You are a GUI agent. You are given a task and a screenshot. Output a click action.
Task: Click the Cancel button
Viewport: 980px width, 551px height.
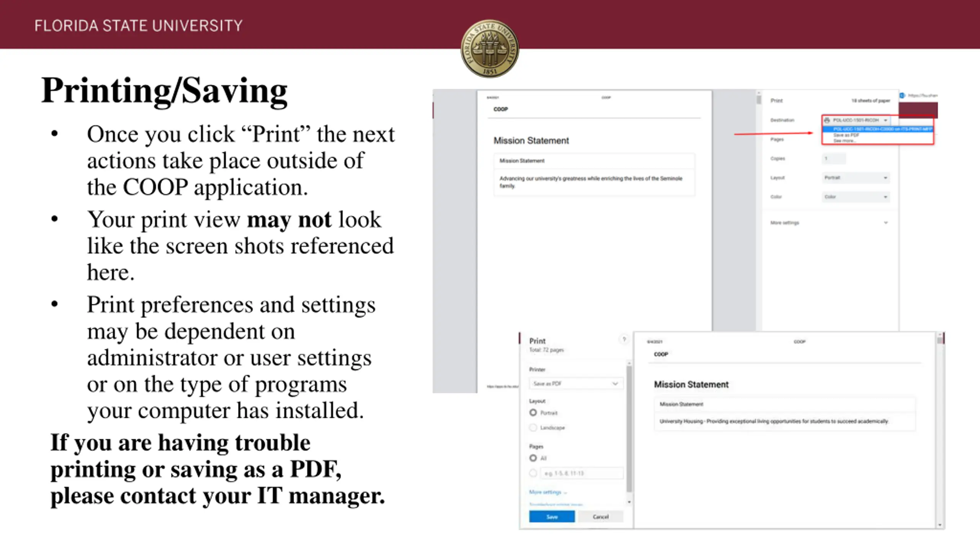[x=601, y=517]
